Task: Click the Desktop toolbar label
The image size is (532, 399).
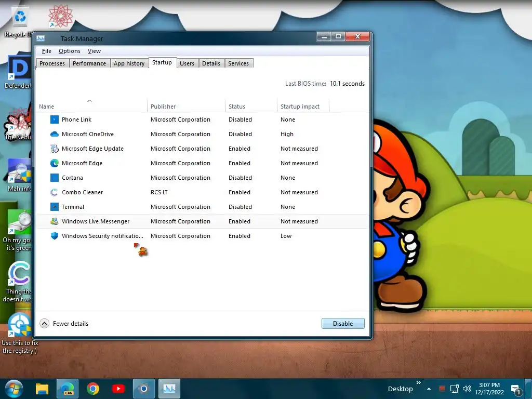Action: point(401,389)
